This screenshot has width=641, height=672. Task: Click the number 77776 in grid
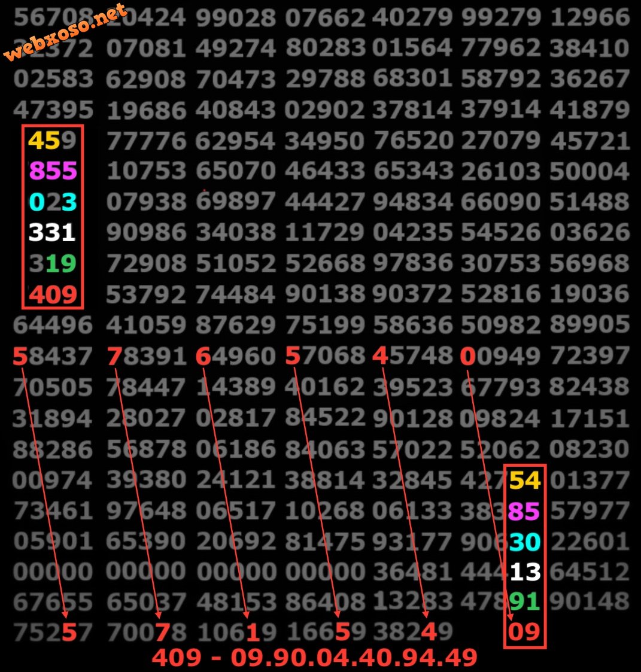click(x=146, y=141)
